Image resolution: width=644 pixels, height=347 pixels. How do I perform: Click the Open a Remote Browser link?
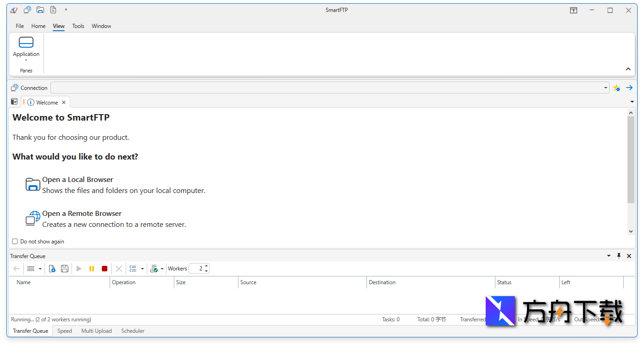click(82, 214)
